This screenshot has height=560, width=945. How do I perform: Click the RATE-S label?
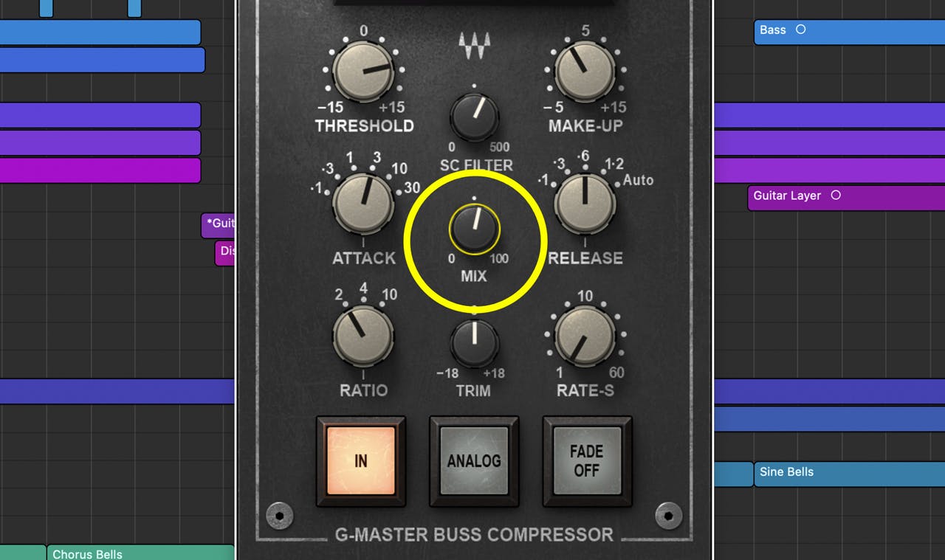pos(585,390)
